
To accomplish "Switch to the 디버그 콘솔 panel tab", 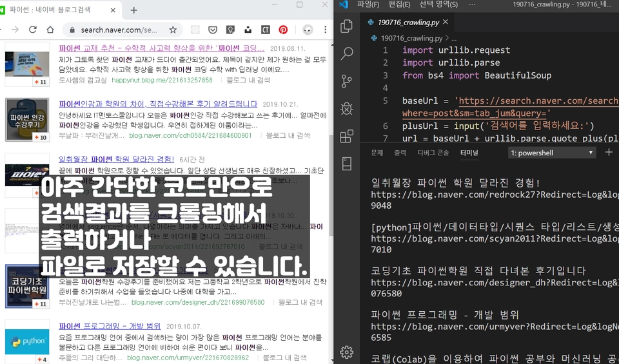I will pos(433,153).
